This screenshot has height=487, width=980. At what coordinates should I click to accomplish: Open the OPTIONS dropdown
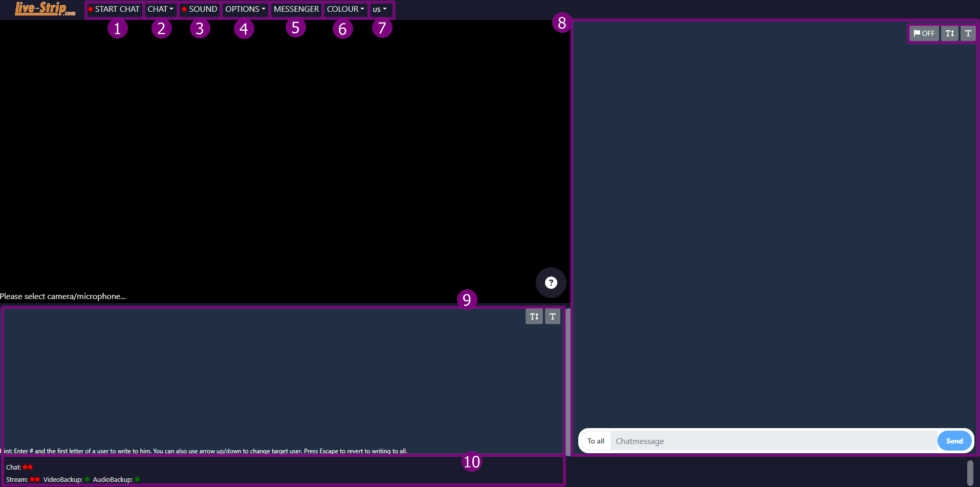tap(245, 9)
